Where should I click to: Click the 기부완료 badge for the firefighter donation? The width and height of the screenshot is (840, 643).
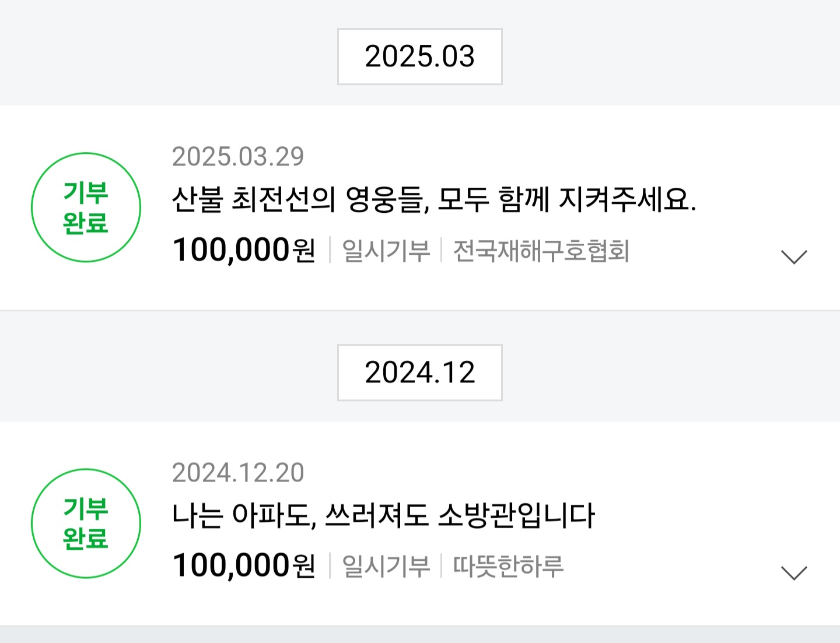click(86, 523)
